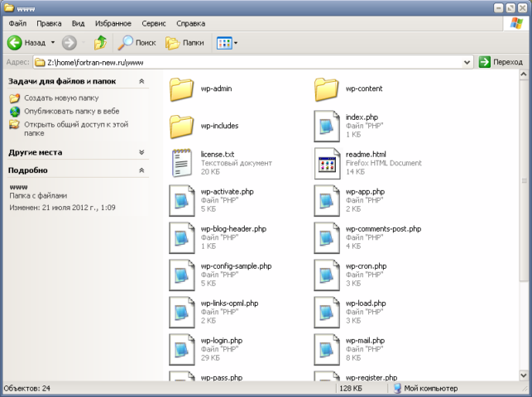Click the readme.html file name text

366,155
